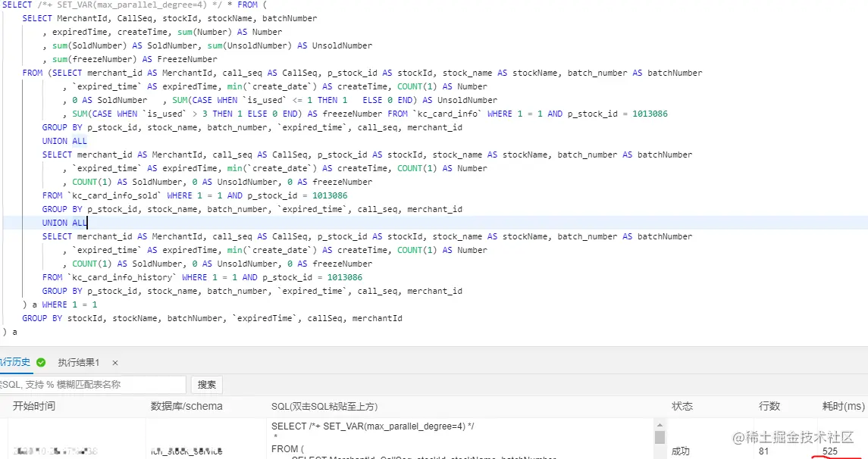Select the elapsed time value 525
The width and height of the screenshot is (868, 459).
[x=830, y=451]
